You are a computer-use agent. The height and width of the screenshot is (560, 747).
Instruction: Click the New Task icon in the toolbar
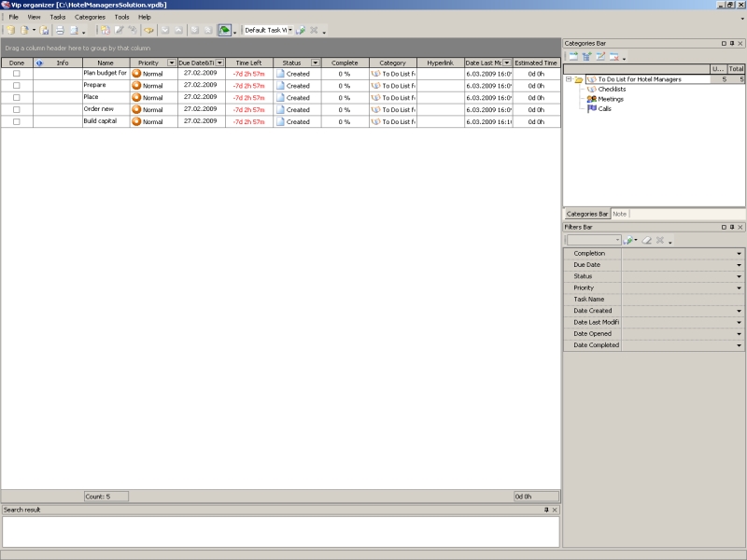(105, 30)
